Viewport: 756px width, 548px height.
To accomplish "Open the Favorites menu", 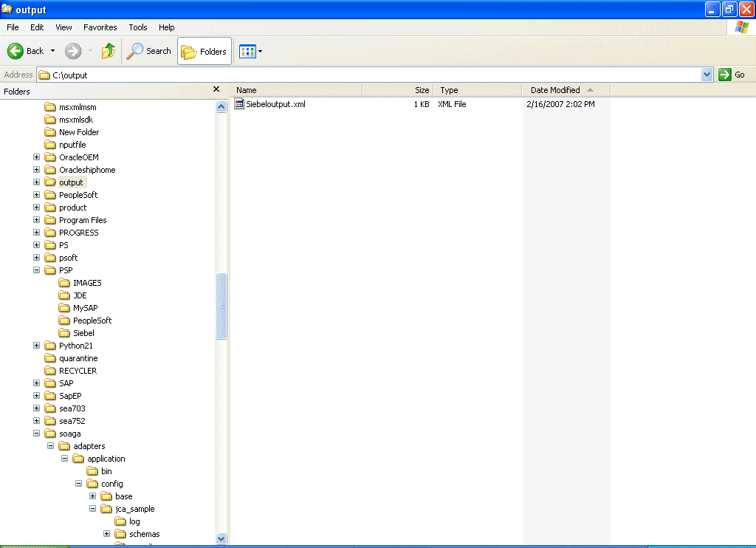I will point(100,27).
